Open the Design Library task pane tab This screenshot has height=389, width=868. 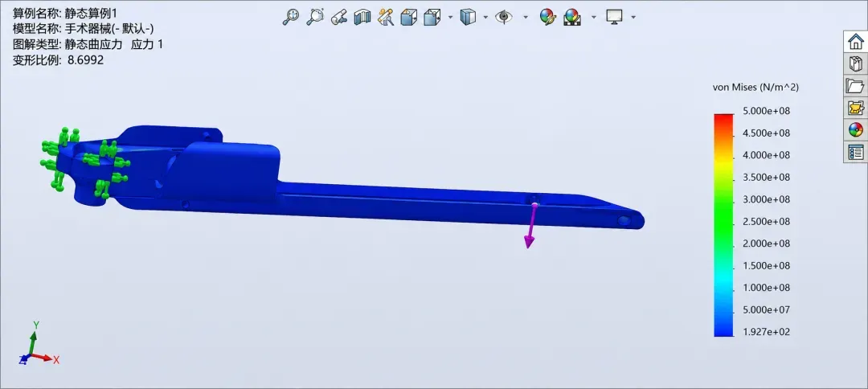point(856,63)
